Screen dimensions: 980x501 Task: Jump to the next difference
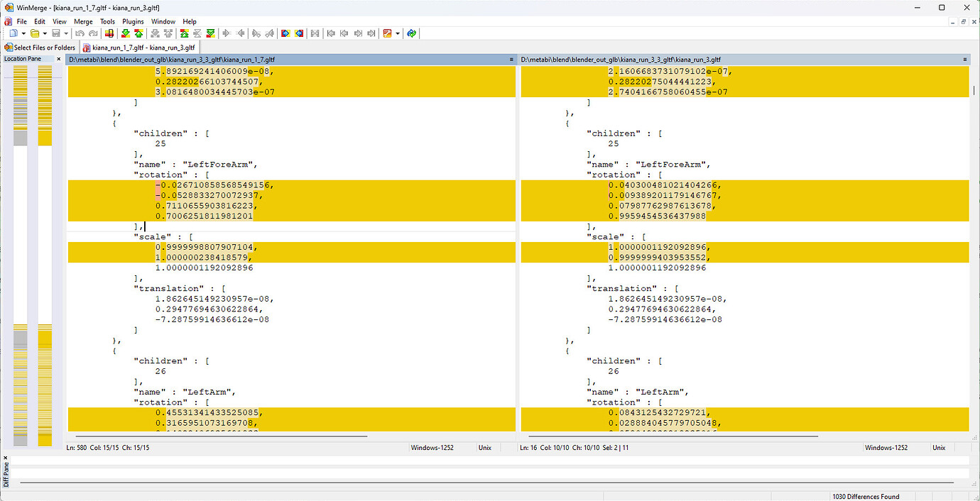125,33
